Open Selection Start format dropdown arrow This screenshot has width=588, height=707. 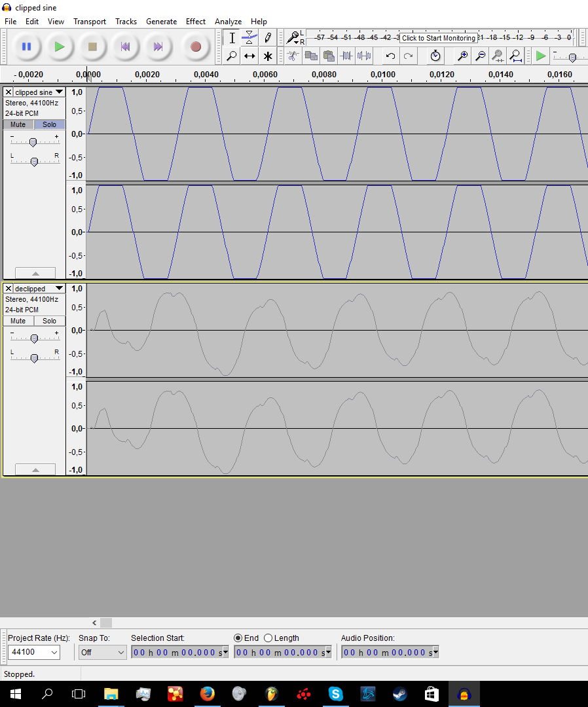coord(226,653)
